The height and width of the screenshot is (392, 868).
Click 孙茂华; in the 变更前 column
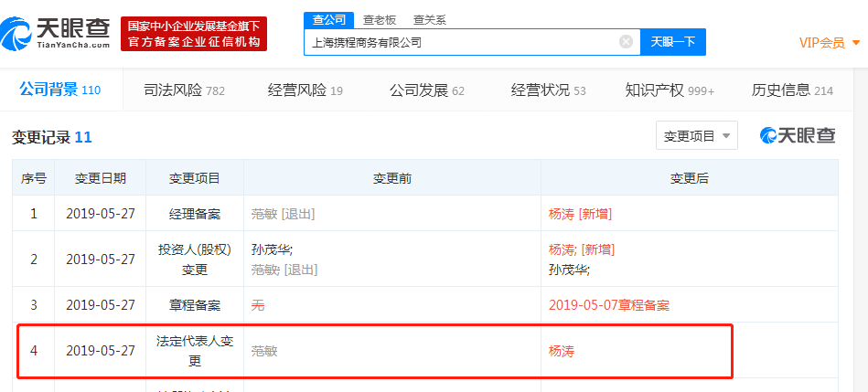(x=272, y=249)
